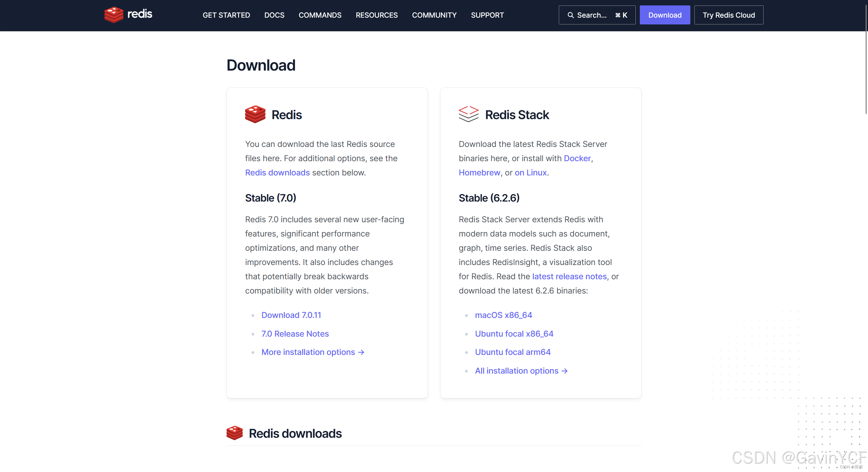Open the COMMUNITY menu

click(434, 15)
